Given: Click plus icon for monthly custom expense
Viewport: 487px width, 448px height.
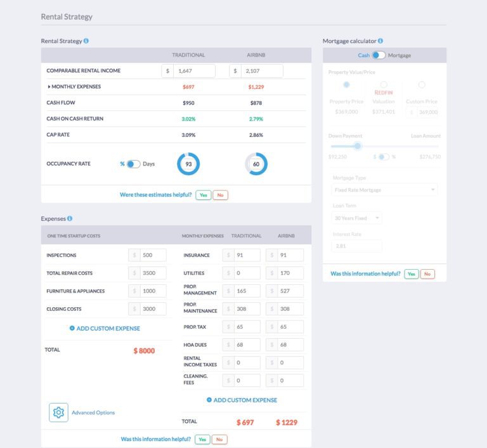Looking at the screenshot, I should [209, 400].
